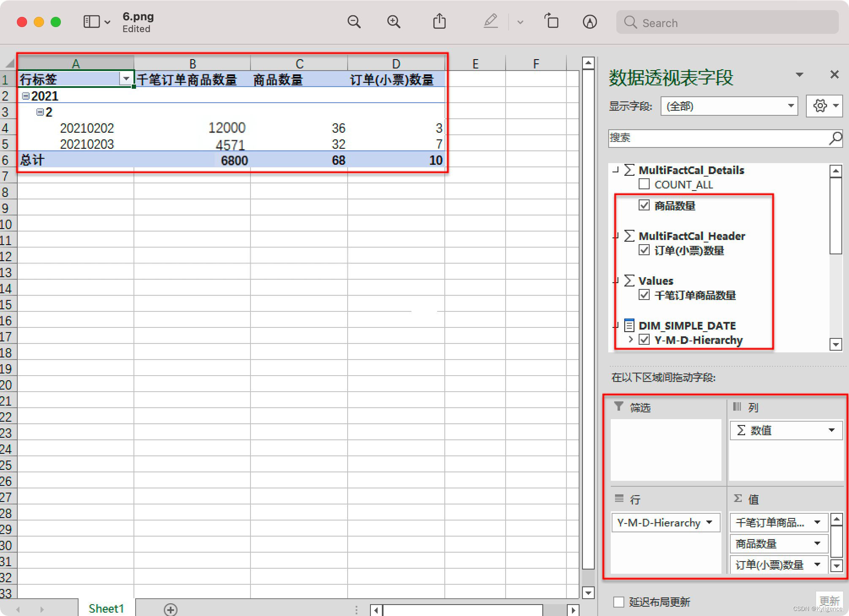Image resolution: width=849 pixels, height=616 pixels.
Task: Click the zoom in magnifier icon
Action: point(394,22)
